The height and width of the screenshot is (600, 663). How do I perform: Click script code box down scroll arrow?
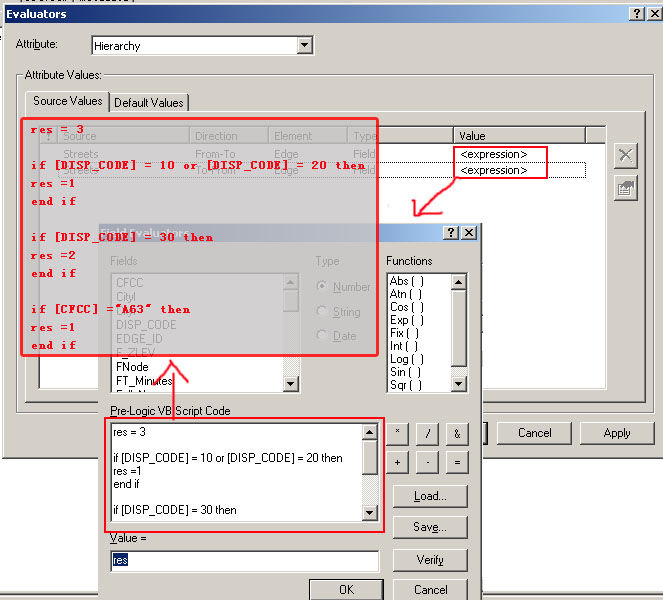[x=370, y=513]
